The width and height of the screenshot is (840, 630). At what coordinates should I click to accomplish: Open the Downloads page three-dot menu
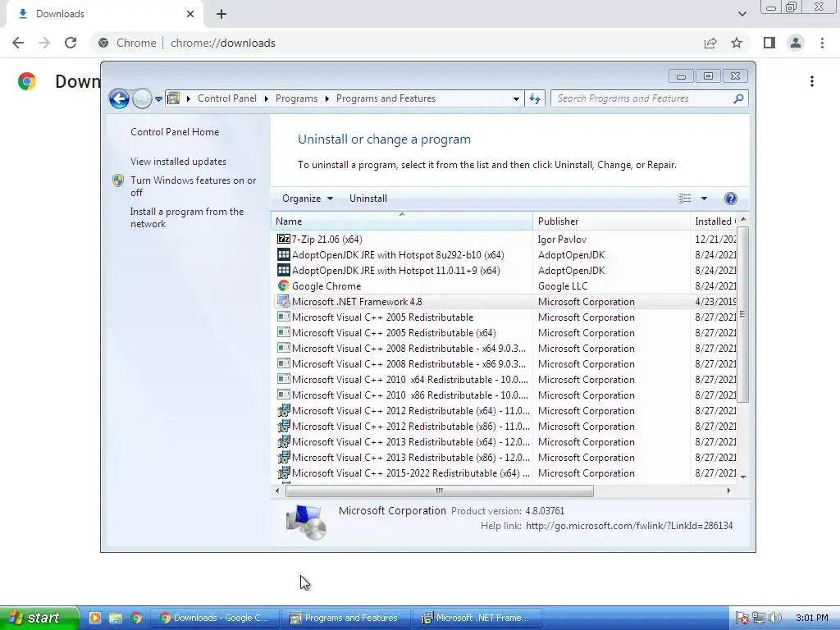point(812,81)
